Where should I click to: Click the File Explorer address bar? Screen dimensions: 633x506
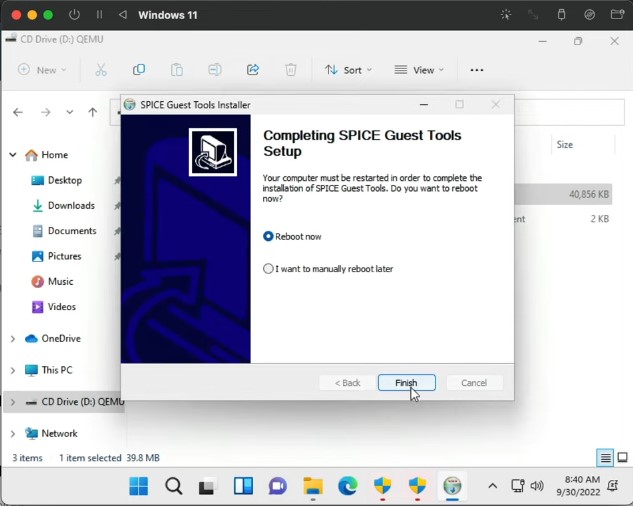pos(367,112)
